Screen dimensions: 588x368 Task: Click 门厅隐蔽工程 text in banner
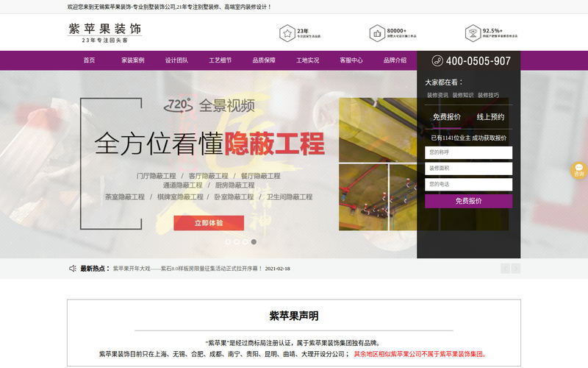(157, 176)
